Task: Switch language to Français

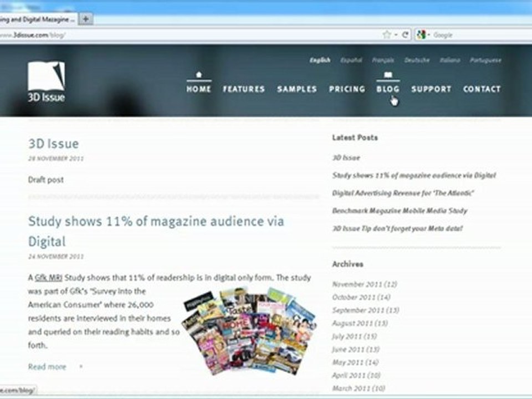Action: click(383, 60)
